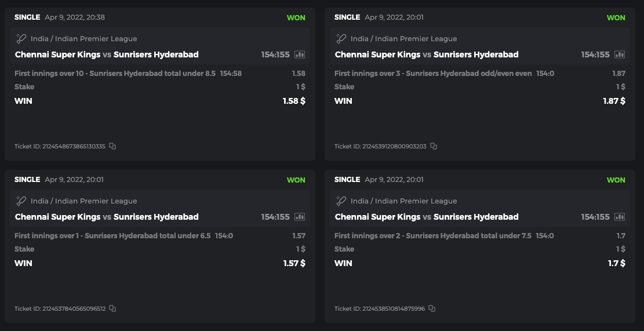Image resolution: width=644 pixels, height=331 pixels.
Task: Copy ticket ID ending in 130335
Action: [112, 147]
